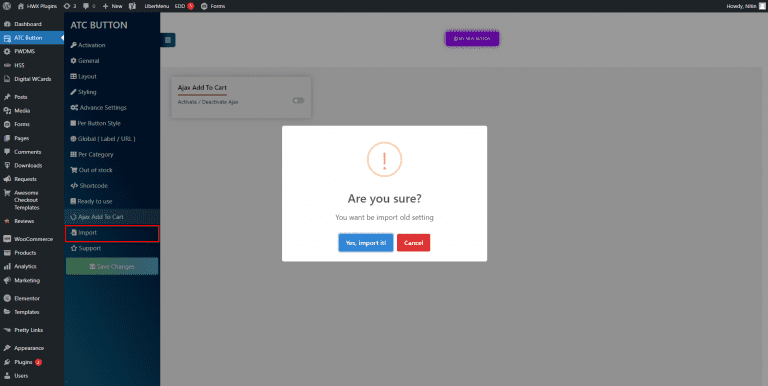768x386 pixels.
Task: Open the Howdy user account menu
Action: pos(745,6)
